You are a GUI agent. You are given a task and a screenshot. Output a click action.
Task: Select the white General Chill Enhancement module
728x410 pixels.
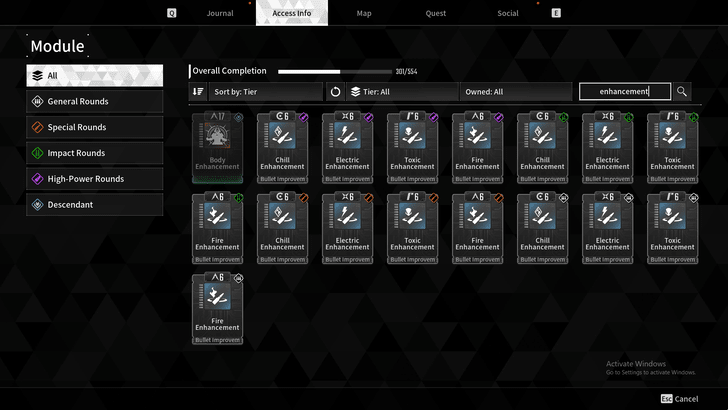pyautogui.click(x=542, y=228)
